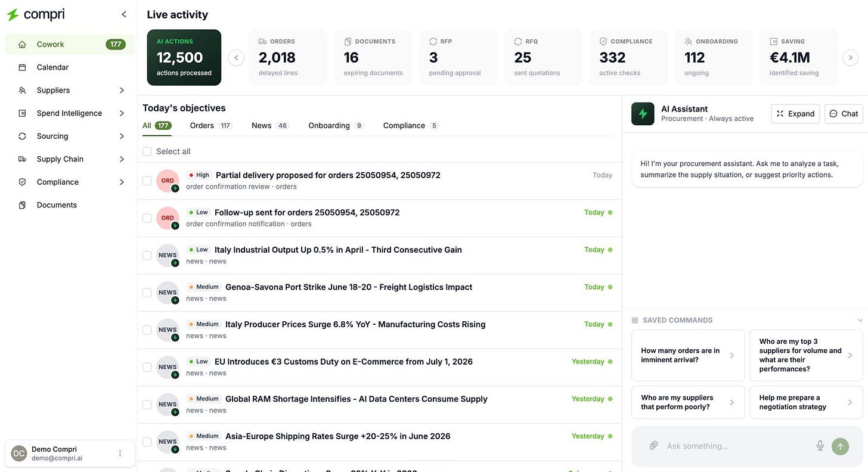Collapse the Saved Commands section chevron
This screenshot has height=472, width=868.
[x=860, y=320]
